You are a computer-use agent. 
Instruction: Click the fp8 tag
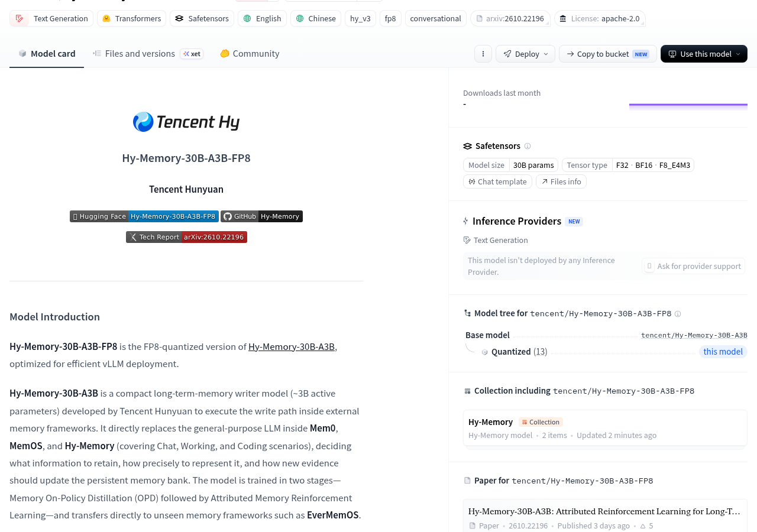pyautogui.click(x=390, y=18)
